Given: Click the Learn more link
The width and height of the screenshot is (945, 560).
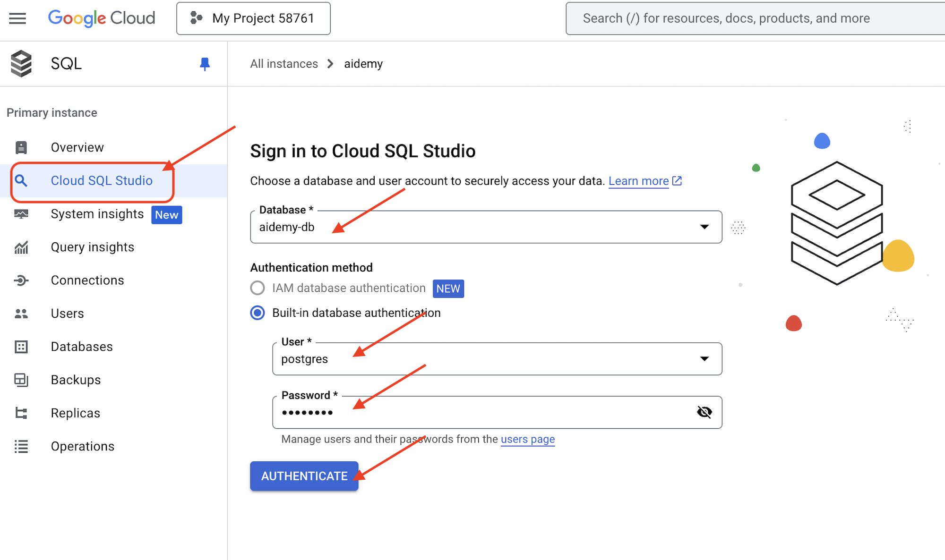Looking at the screenshot, I should pyautogui.click(x=639, y=180).
